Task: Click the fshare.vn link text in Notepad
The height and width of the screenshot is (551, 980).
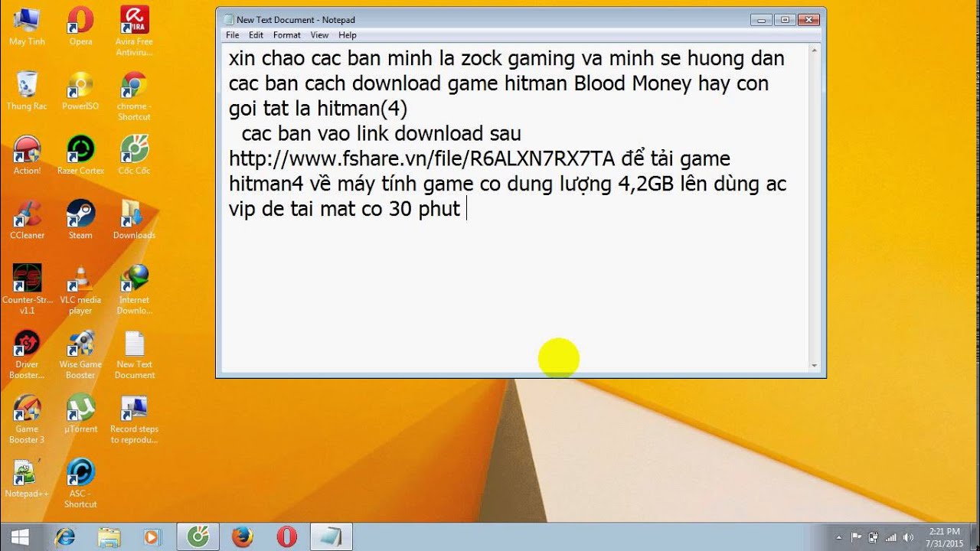Action: [422, 159]
